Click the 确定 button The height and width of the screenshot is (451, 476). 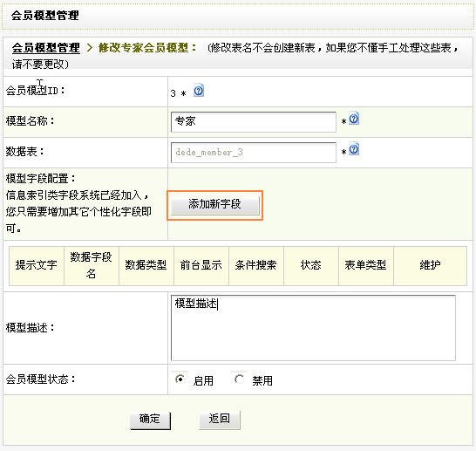pyautogui.click(x=150, y=420)
